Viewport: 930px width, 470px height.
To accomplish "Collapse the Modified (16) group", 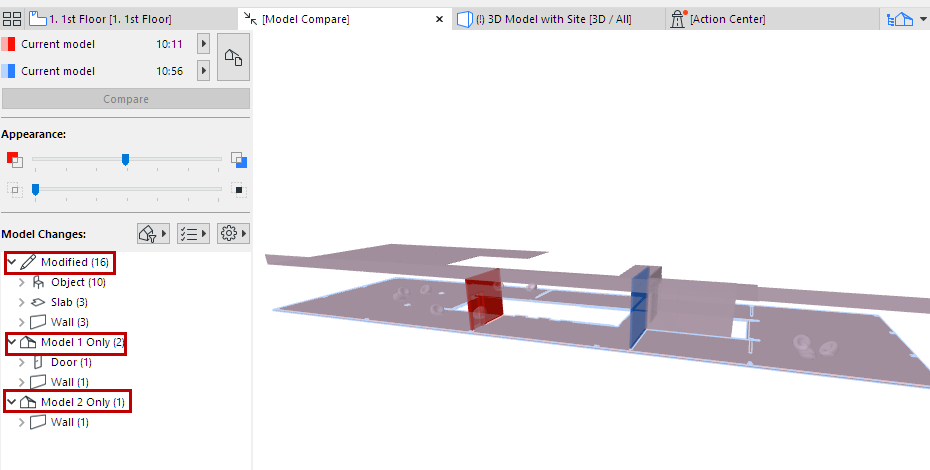I will pos(11,262).
